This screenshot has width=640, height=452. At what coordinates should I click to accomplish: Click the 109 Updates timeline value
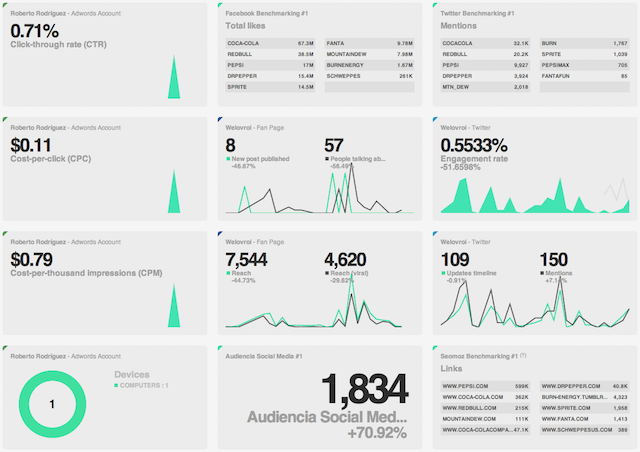455,260
